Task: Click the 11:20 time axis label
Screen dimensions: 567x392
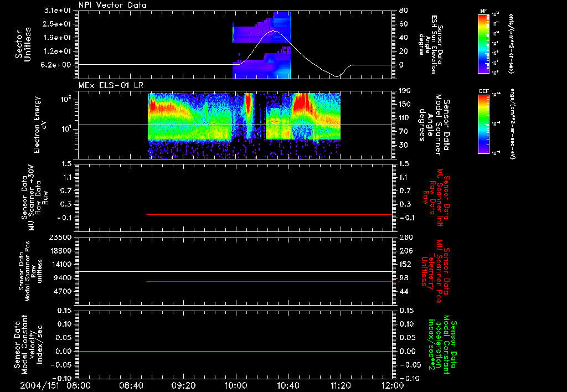Action: [x=341, y=385]
